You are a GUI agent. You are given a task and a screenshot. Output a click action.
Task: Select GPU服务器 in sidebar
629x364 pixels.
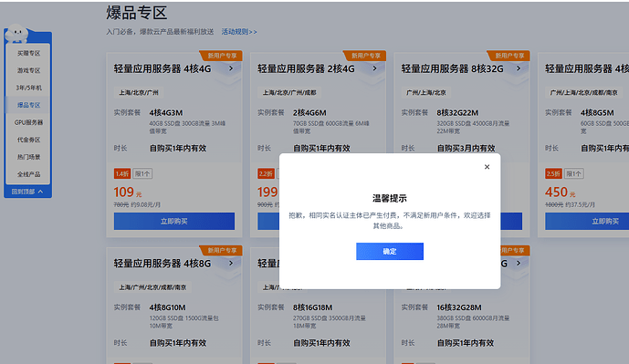click(28, 122)
